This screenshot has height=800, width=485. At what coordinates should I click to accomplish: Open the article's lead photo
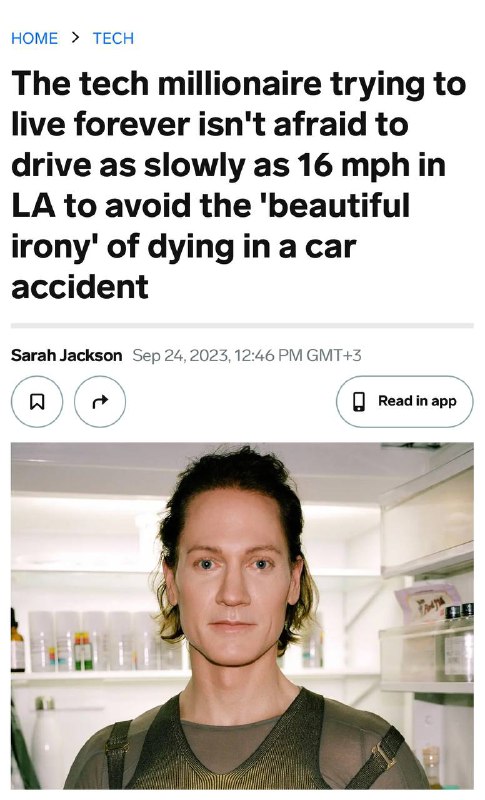point(242,616)
